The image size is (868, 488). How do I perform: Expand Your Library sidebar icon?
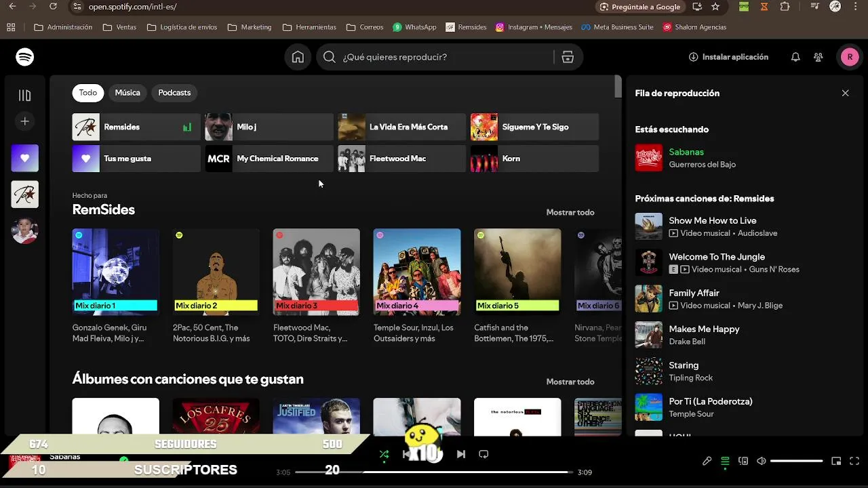pos(25,96)
